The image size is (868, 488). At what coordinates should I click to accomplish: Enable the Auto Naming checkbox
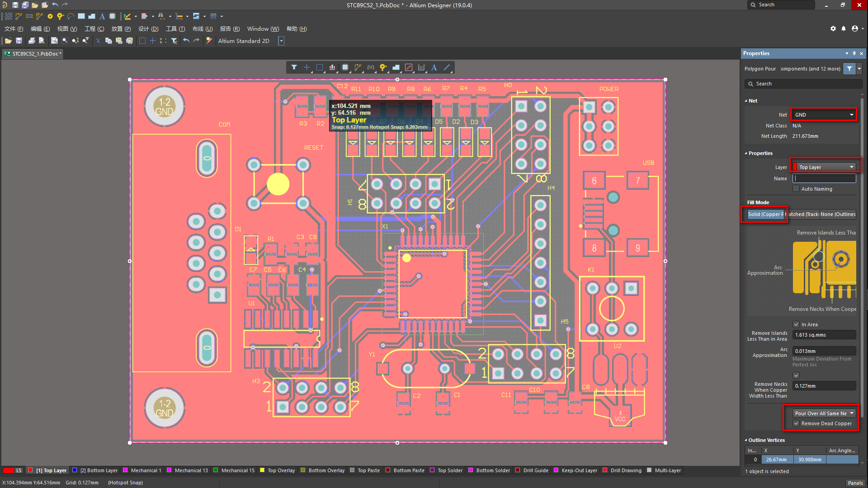(796, 188)
